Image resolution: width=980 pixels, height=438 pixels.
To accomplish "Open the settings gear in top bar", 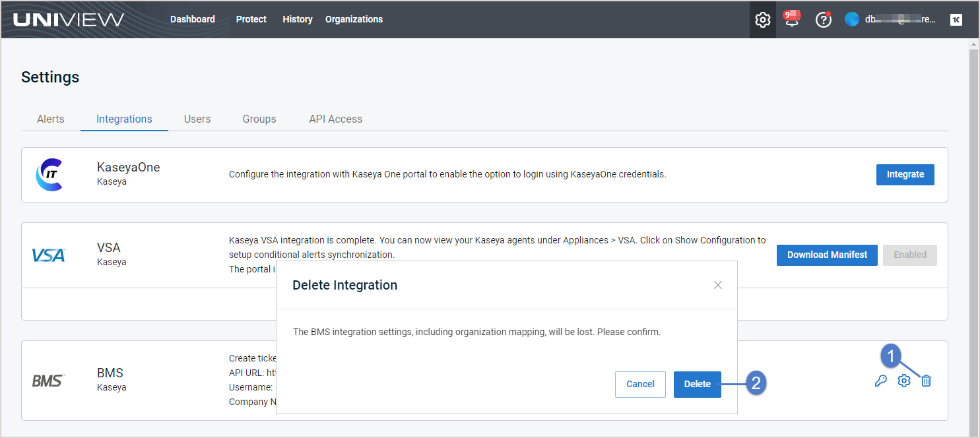I will [762, 19].
